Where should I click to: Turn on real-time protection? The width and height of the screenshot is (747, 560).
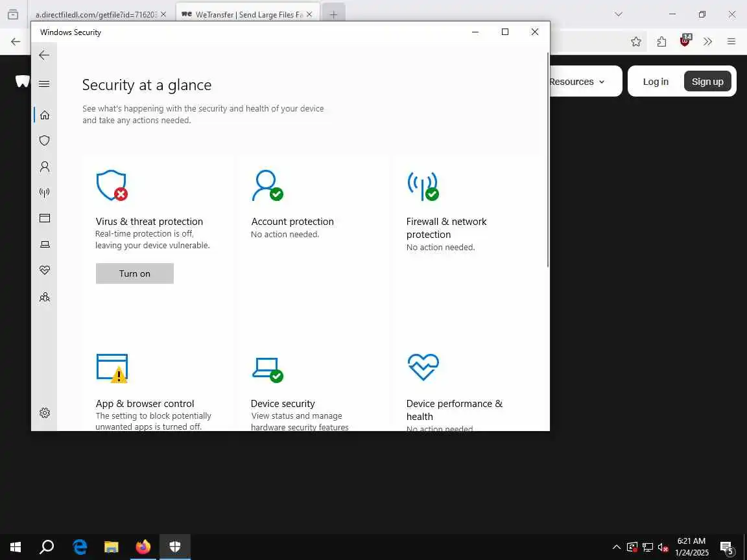(135, 274)
